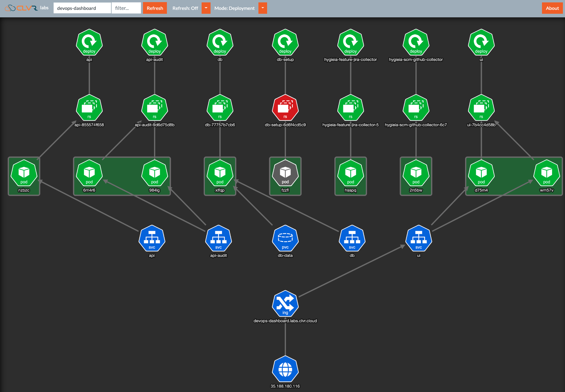This screenshot has height=392, width=565.
Task: Focus the filter text field
Action: coord(126,8)
